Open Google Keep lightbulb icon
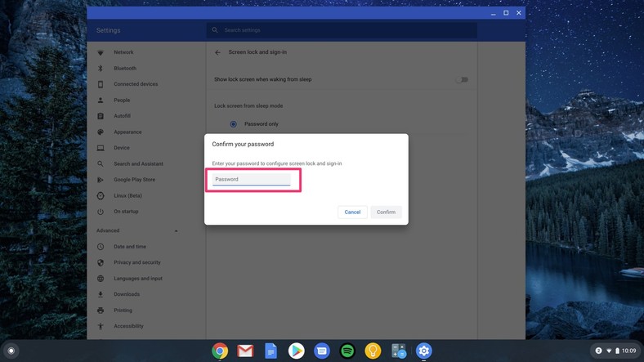Image resolution: width=644 pixels, height=362 pixels. tap(373, 351)
